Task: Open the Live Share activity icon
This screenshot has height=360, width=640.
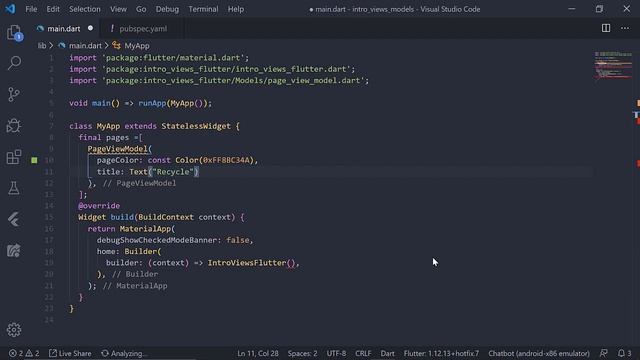Action: 14,251
